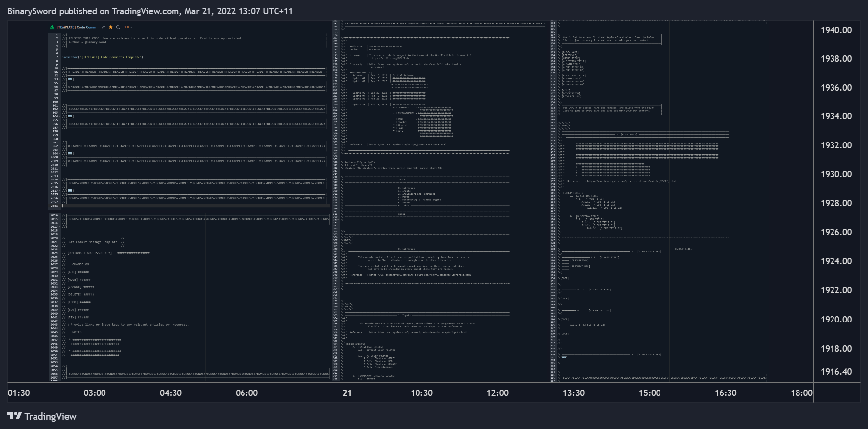Open the 1.0 version dropdown
Screen dimensions: 868x429
tap(128, 27)
